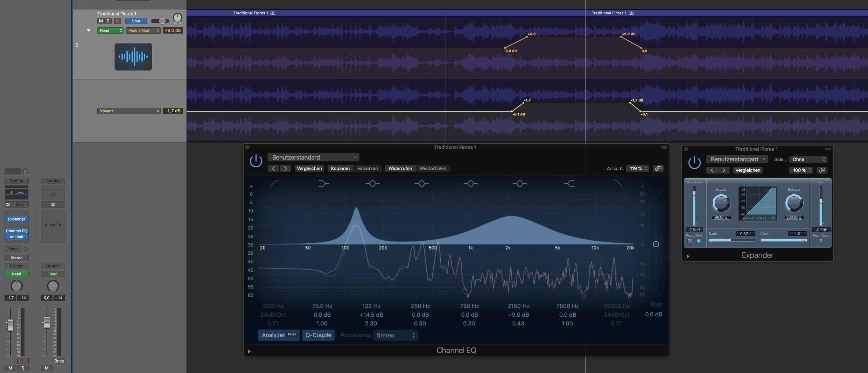868x373 pixels.
Task: Enable the low shelf band icon in Channel EQ
Action: pyautogui.click(x=323, y=183)
